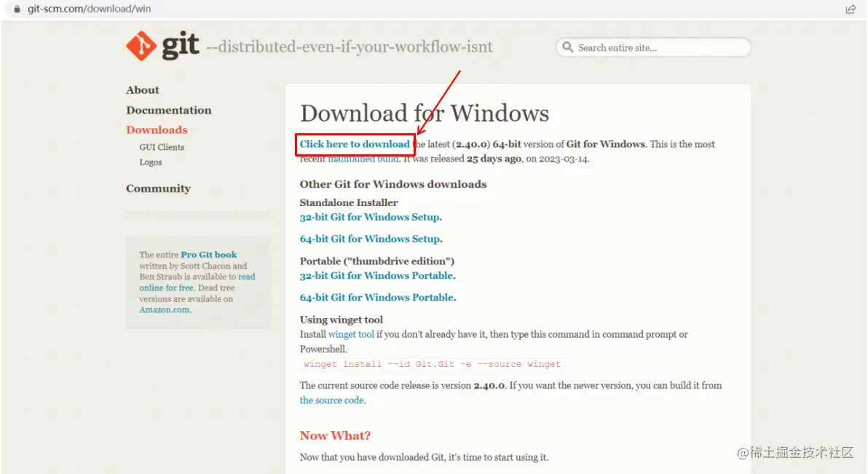Click the 'Now What?' heading

(x=335, y=436)
